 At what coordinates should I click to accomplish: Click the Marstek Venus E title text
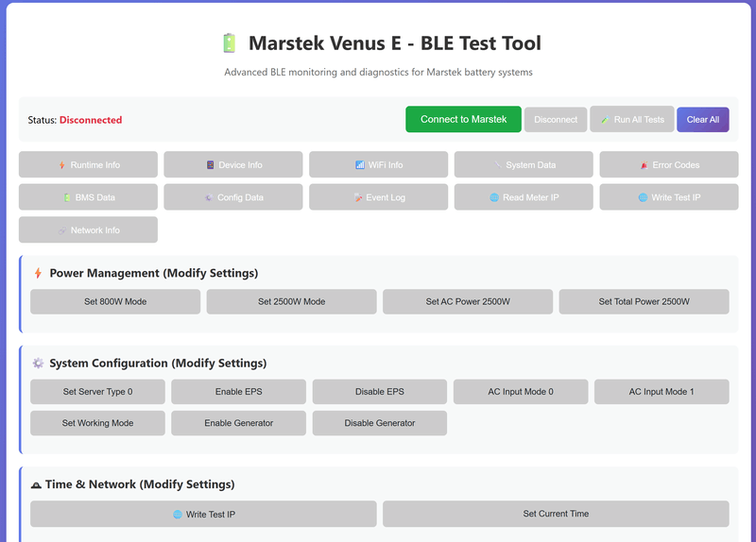coord(395,43)
